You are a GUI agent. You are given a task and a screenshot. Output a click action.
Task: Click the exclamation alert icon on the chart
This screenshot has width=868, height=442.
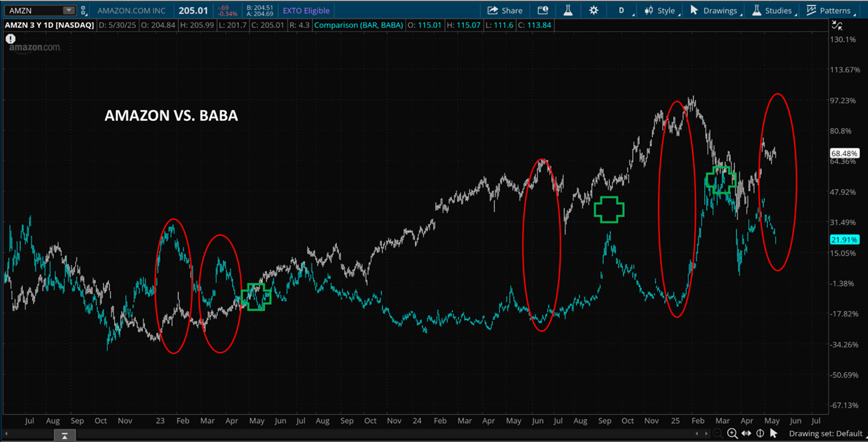10,39
